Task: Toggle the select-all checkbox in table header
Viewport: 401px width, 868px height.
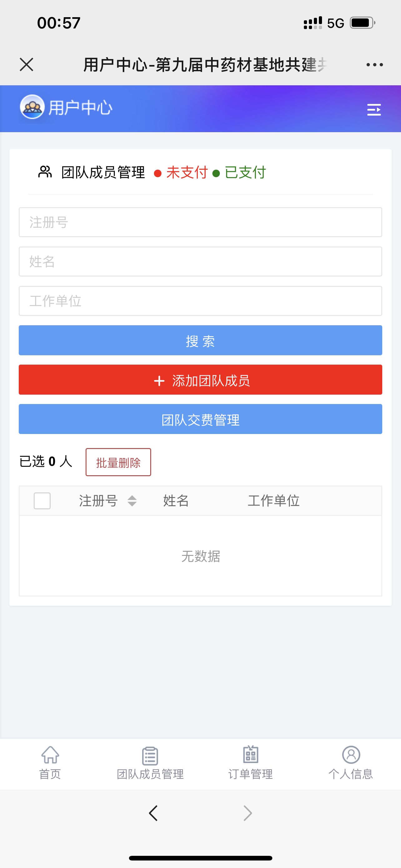Action: pyautogui.click(x=42, y=501)
